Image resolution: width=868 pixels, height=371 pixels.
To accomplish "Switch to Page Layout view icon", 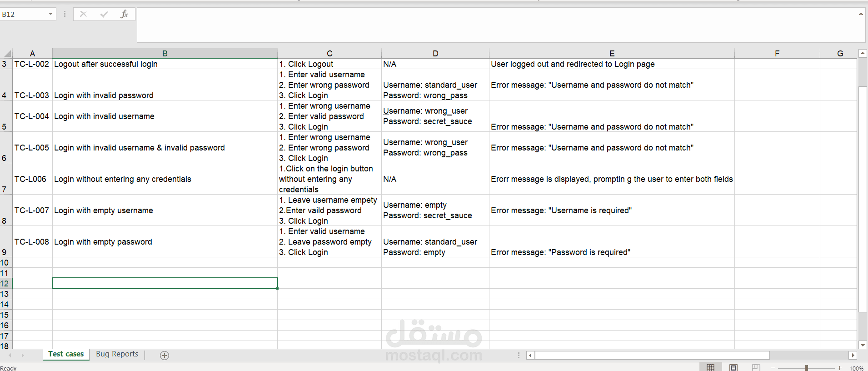I will coord(733,367).
